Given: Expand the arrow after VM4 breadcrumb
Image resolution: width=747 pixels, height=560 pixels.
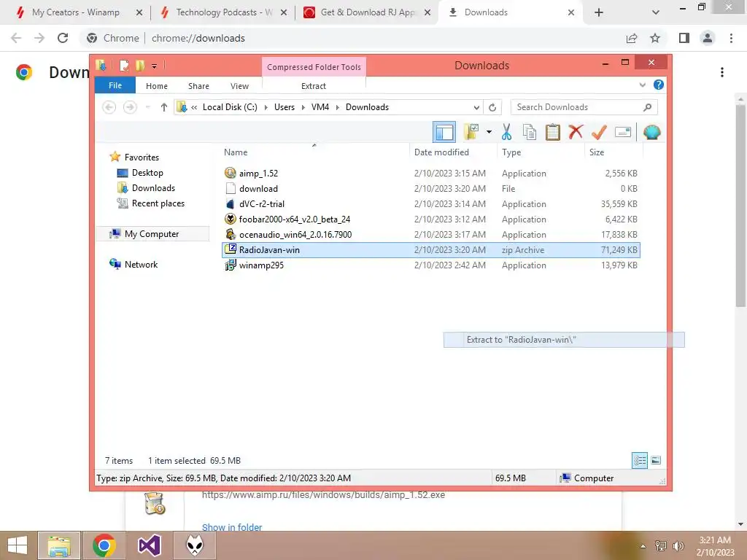Looking at the screenshot, I should (337, 108).
